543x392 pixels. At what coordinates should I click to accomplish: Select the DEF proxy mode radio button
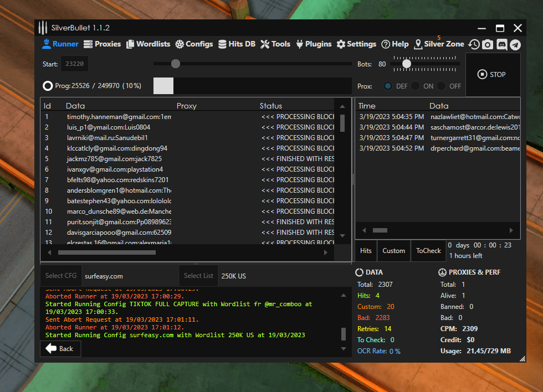coord(388,86)
